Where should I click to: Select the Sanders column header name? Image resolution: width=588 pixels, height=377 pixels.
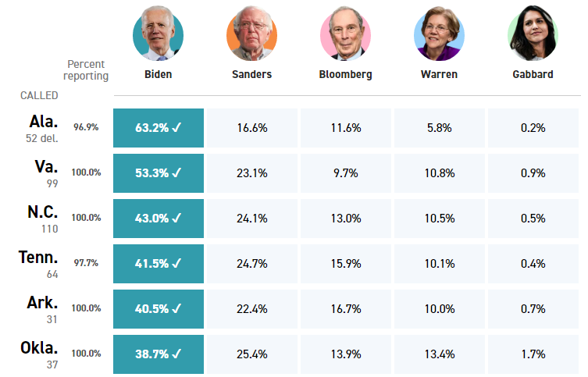251,75
